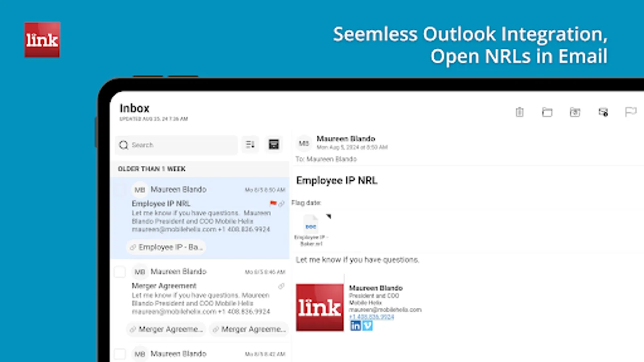Collapse the OLDER THAN 1 WEEK section
Viewport: 644px width, 362px height.
point(152,169)
